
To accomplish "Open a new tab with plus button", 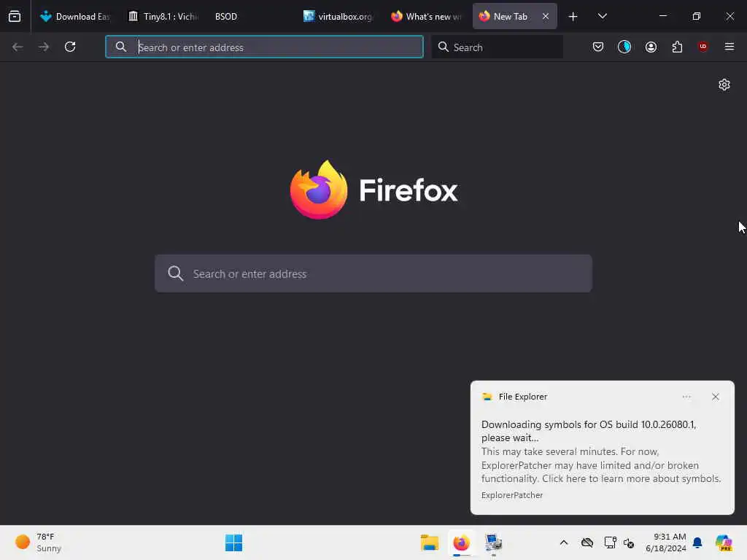I will coord(573,17).
